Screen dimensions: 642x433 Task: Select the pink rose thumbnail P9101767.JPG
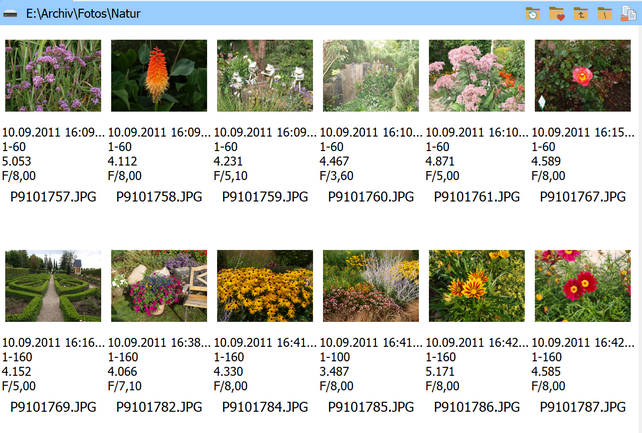point(583,75)
